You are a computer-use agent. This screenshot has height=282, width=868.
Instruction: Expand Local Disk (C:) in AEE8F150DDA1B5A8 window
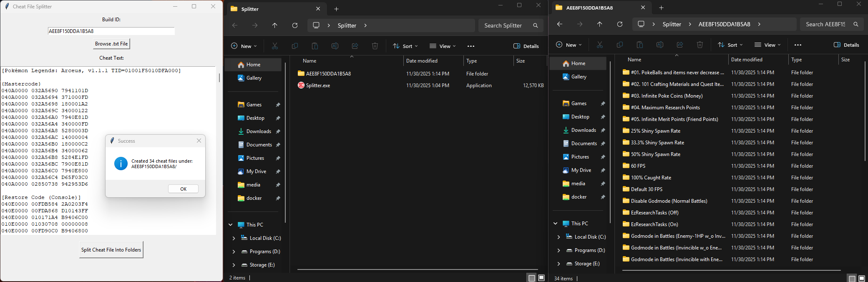(x=559, y=237)
